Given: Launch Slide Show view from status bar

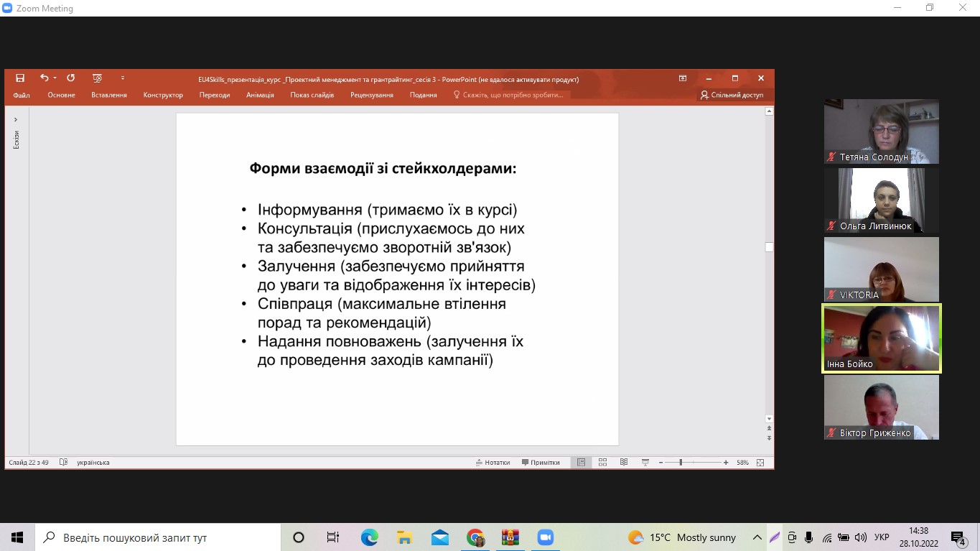Looking at the screenshot, I should point(645,463).
